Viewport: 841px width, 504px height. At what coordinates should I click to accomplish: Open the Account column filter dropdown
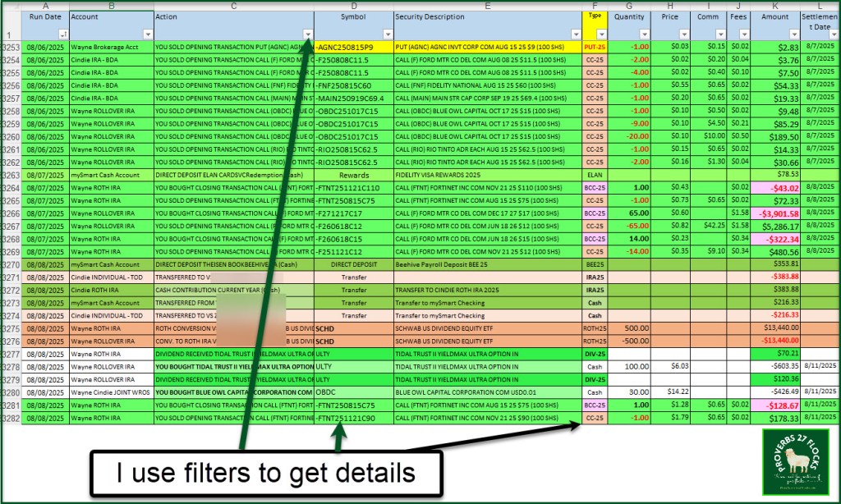pyautogui.click(x=147, y=34)
